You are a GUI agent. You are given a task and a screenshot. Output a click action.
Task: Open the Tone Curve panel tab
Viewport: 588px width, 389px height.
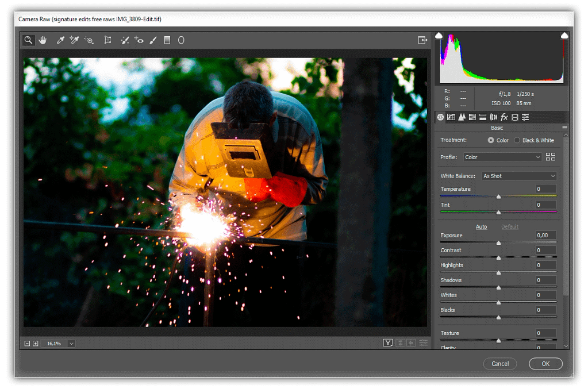pos(451,117)
